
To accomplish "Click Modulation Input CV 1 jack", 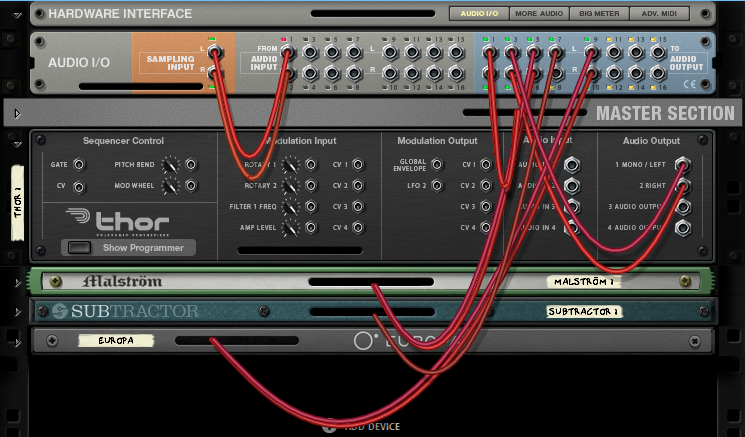I will point(358,164).
